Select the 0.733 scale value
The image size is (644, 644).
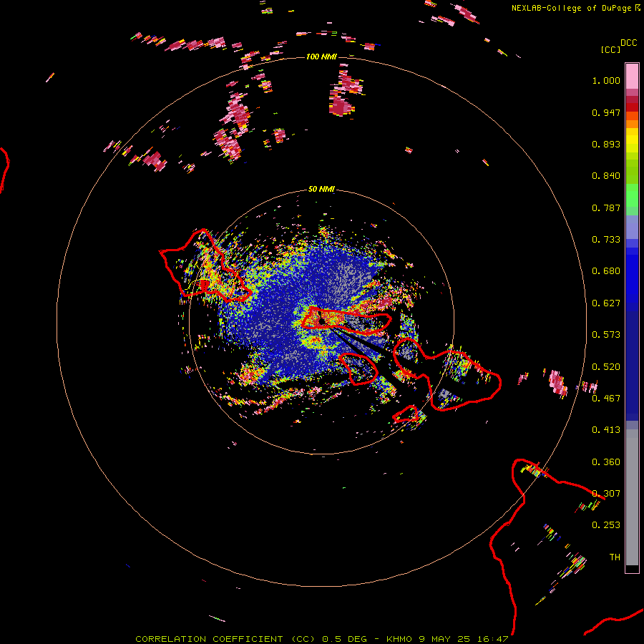[x=606, y=240]
